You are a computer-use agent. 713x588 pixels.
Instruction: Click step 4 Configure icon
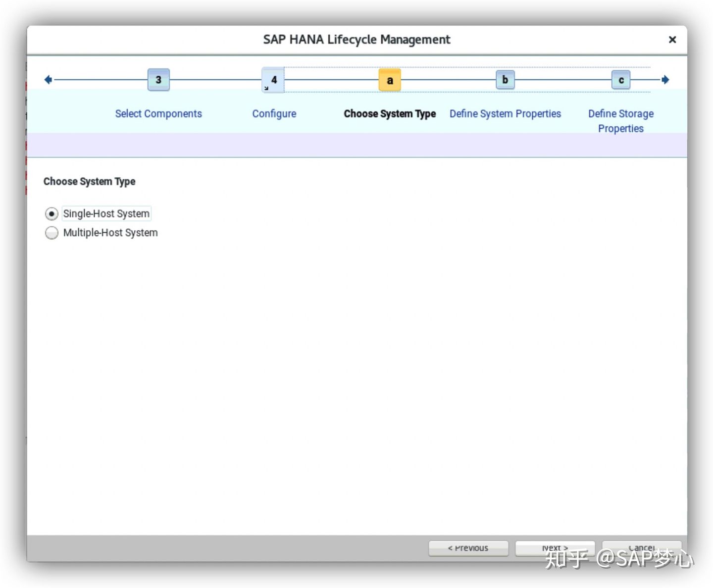pos(273,80)
